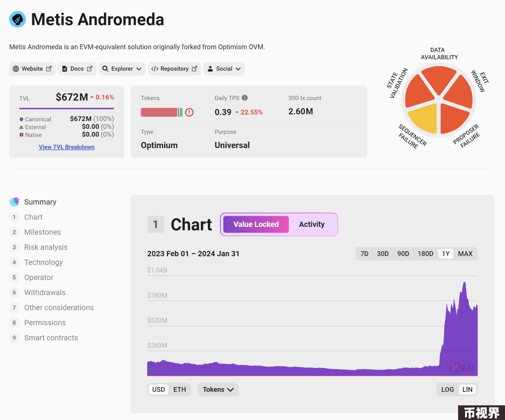The image size is (505, 420).
Task: Select LIN scale for chart
Action: click(x=467, y=390)
